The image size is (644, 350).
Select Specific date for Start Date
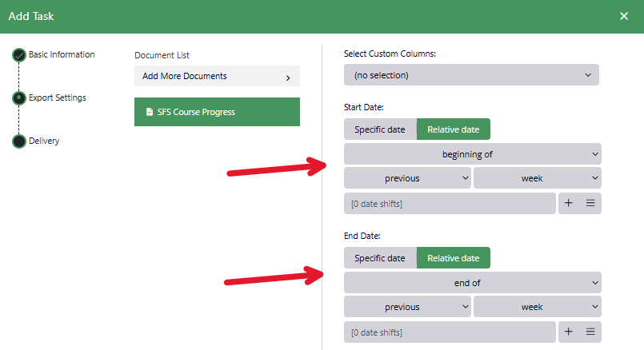click(380, 129)
